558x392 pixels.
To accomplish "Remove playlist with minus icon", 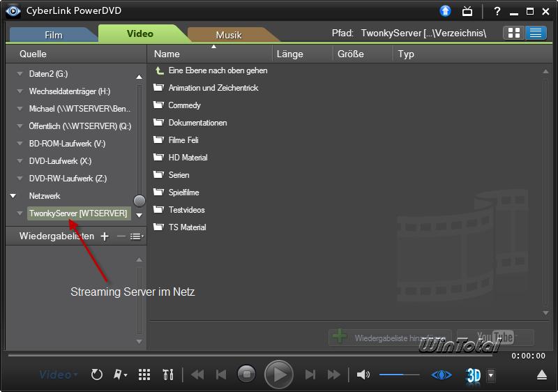I will (x=121, y=236).
